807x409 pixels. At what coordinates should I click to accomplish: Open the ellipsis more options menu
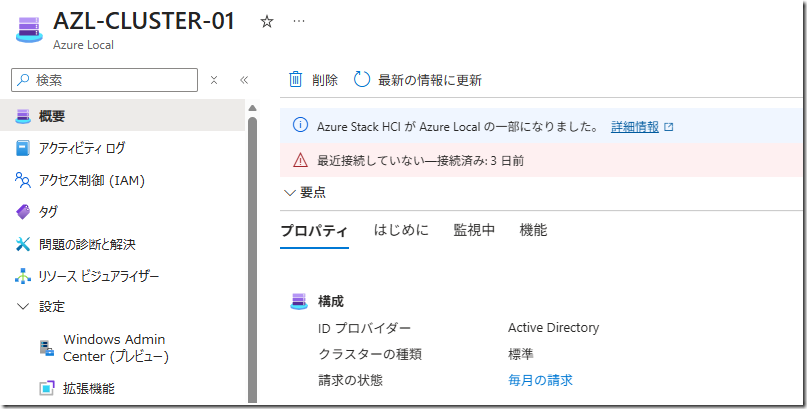[299, 21]
